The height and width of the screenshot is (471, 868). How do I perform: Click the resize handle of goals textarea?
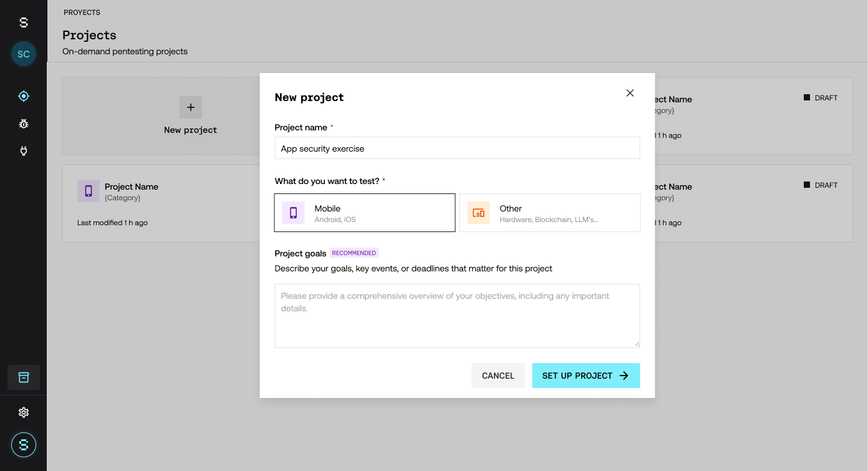[637, 344]
